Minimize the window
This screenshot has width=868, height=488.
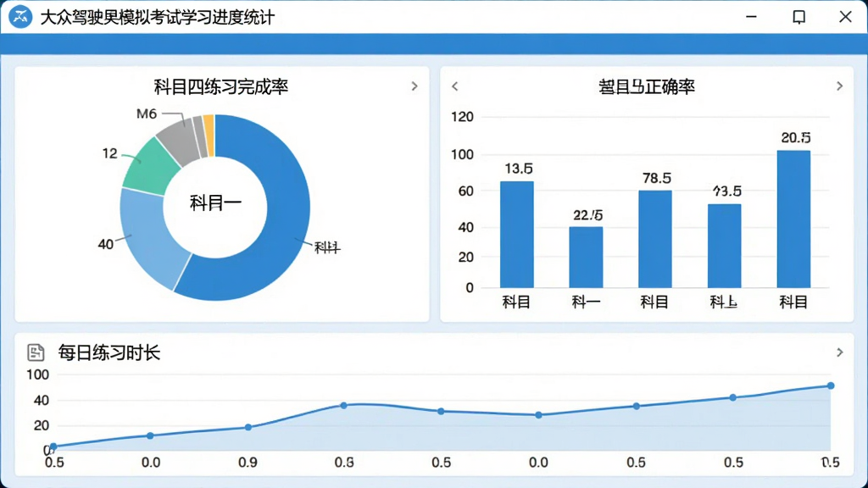(751, 17)
